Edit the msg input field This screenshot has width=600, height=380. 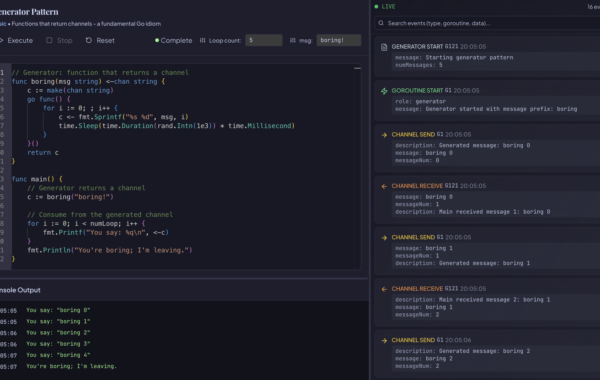[339, 40]
